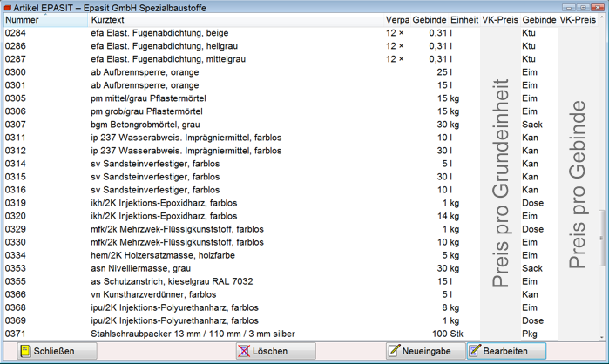Image resolution: width=609 pixels, height=364 pixels.
Task: Click the red app icon in title bar
Action: [x=8, y=8]
